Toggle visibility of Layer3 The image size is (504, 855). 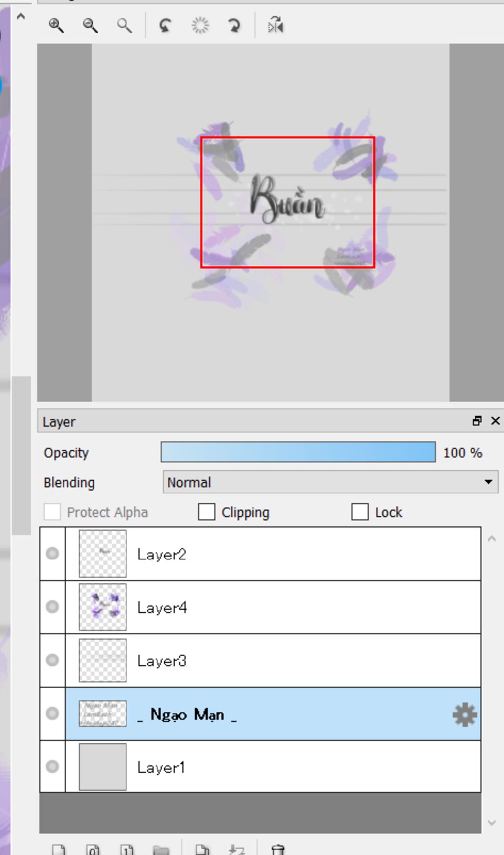pos(52,660)
